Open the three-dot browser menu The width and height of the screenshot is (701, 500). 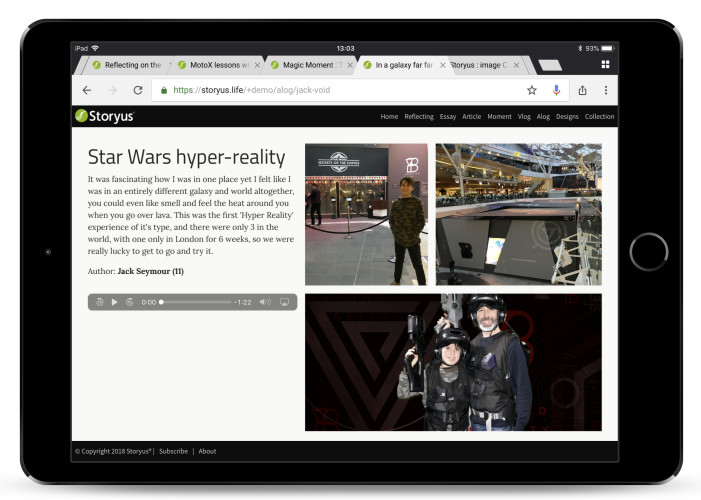pos(606,90)
